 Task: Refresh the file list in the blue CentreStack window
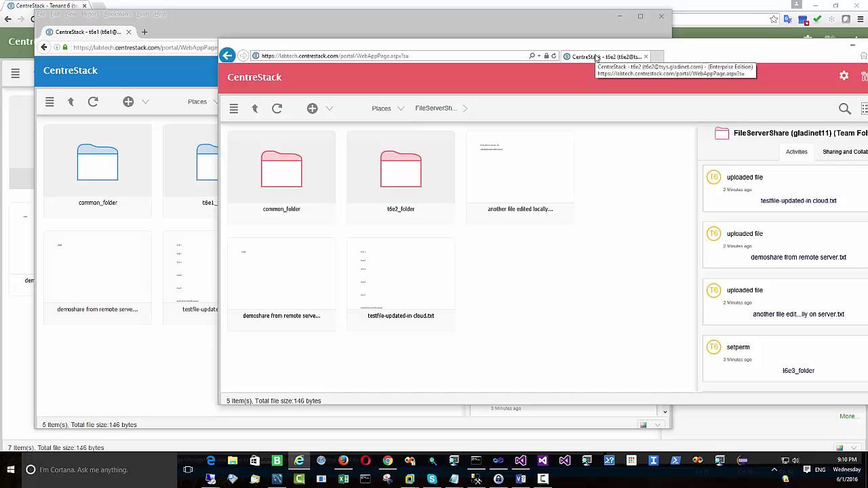click(93, 102)
